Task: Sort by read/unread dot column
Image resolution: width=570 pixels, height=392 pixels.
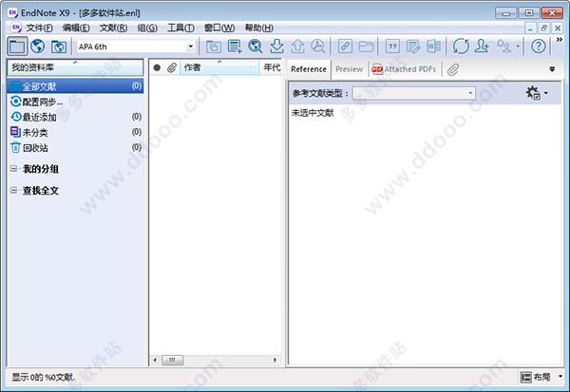Action: (157, 67)
